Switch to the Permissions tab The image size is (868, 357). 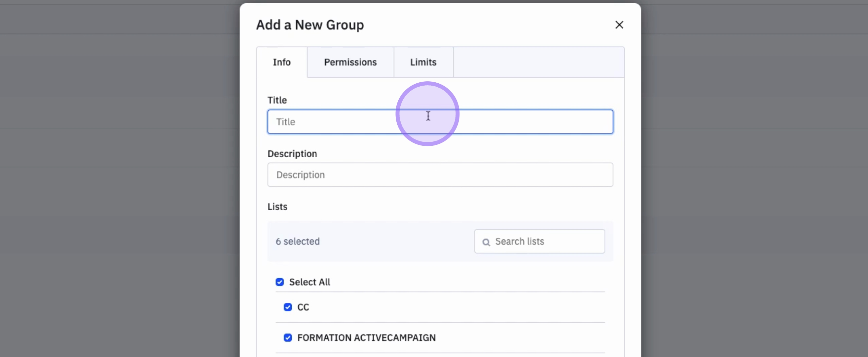pyautogui.click(x=350, y=62)
